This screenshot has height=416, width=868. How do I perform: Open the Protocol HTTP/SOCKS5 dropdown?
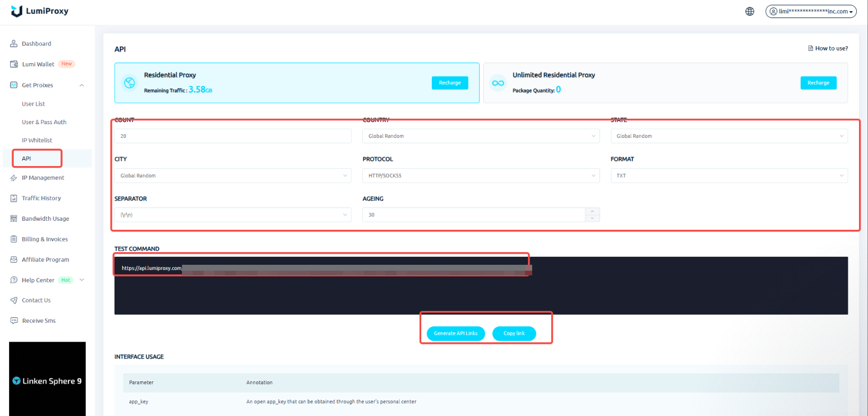click(x=481, y=176)
